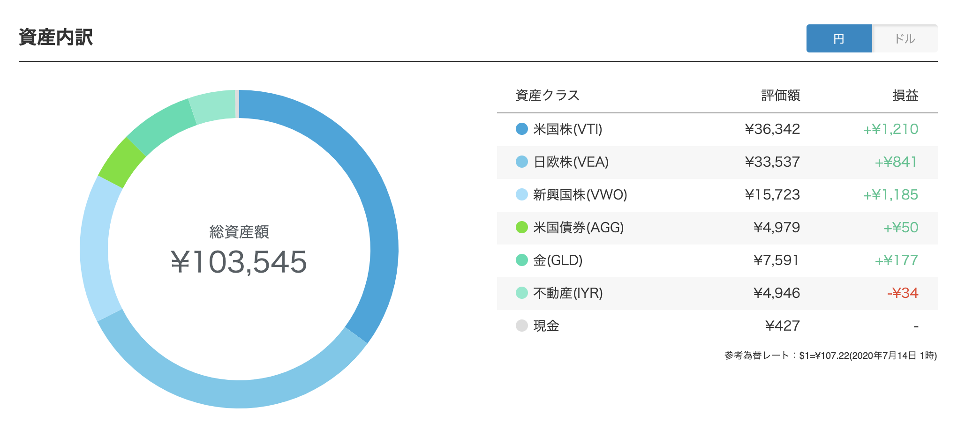Select the 日欧株(VEA) row label
980x430 pixels.
pos(571,162)
